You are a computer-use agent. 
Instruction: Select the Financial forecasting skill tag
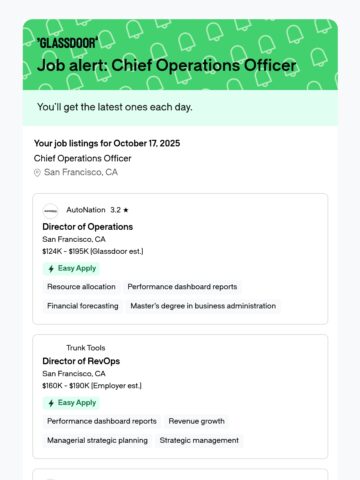[x=83, y=306]
